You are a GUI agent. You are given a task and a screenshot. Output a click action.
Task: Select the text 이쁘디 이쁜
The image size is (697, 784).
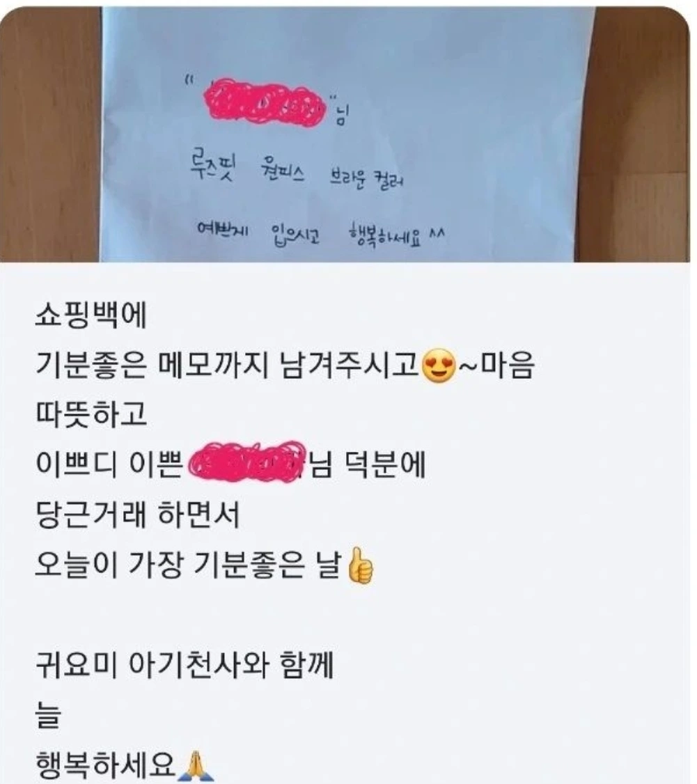109,465
